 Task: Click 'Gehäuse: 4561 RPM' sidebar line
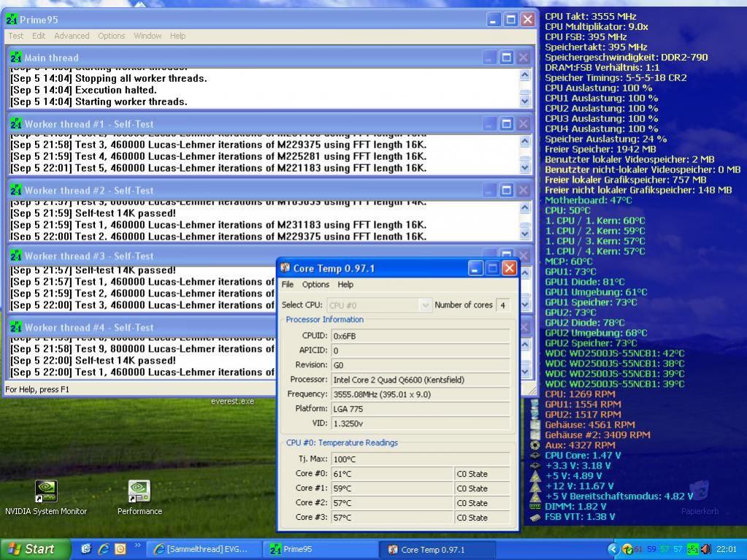click(590, 425)
